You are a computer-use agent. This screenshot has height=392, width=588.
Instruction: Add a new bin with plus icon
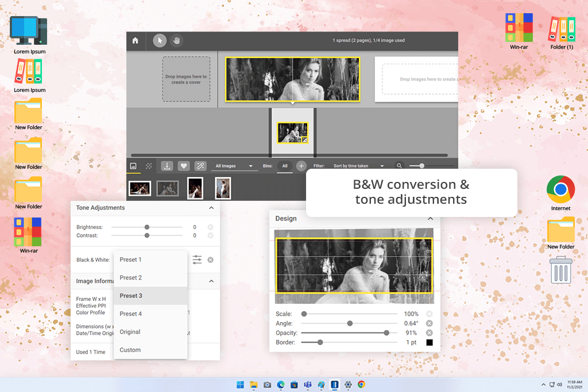[x=301, y=166]
